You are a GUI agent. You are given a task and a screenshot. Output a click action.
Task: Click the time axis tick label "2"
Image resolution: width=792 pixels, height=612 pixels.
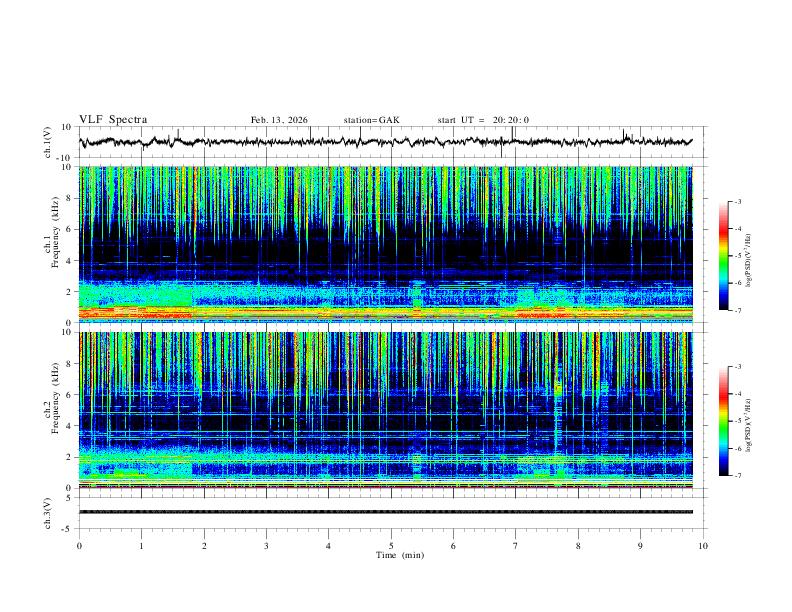coord(204,546)
